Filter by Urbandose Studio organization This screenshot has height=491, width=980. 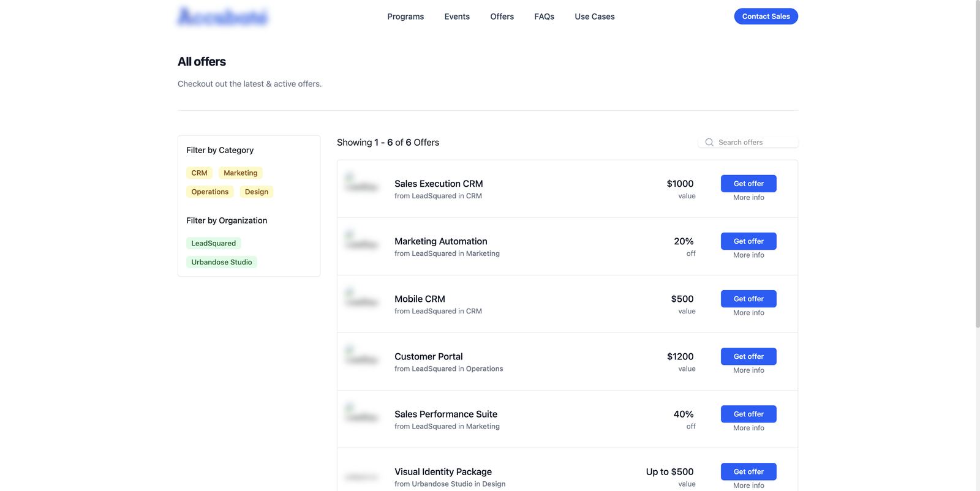[x=221, y=262]
